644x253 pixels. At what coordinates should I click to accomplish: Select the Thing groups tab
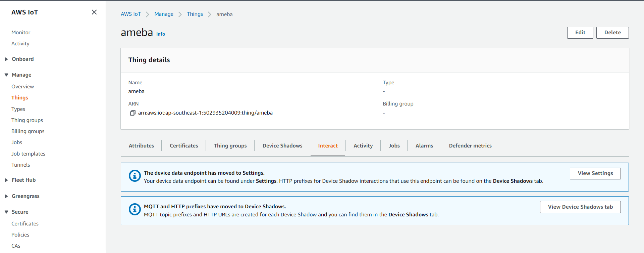[230, 146]
